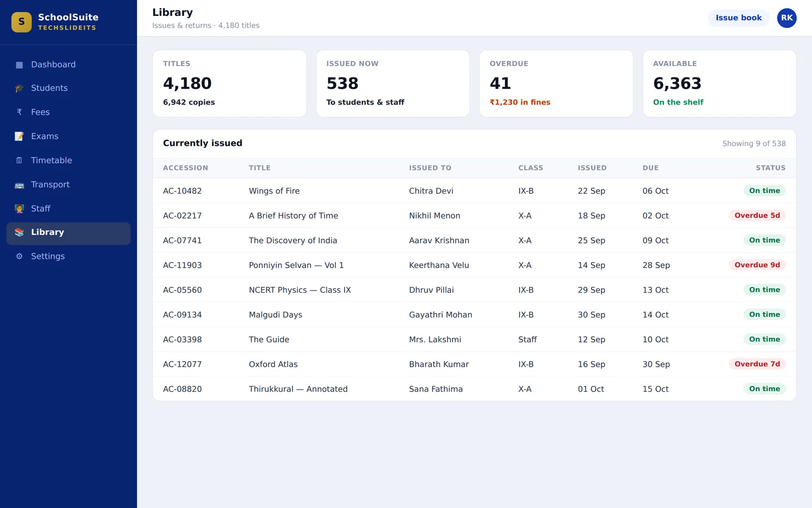Screen dimensions: 812x508
Task: Click the Issued Now 538 card
Action: pyautogui.click(x=393, y=83)
